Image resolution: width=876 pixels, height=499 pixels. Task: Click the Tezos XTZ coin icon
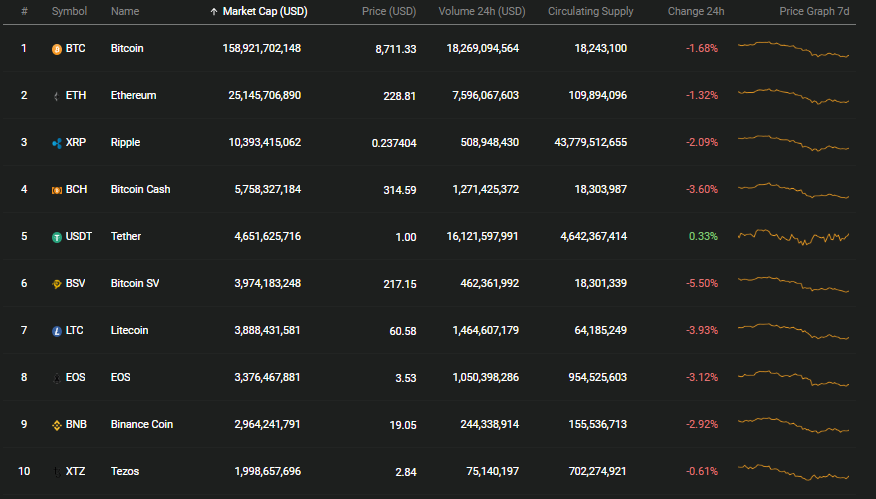point(56,472)
